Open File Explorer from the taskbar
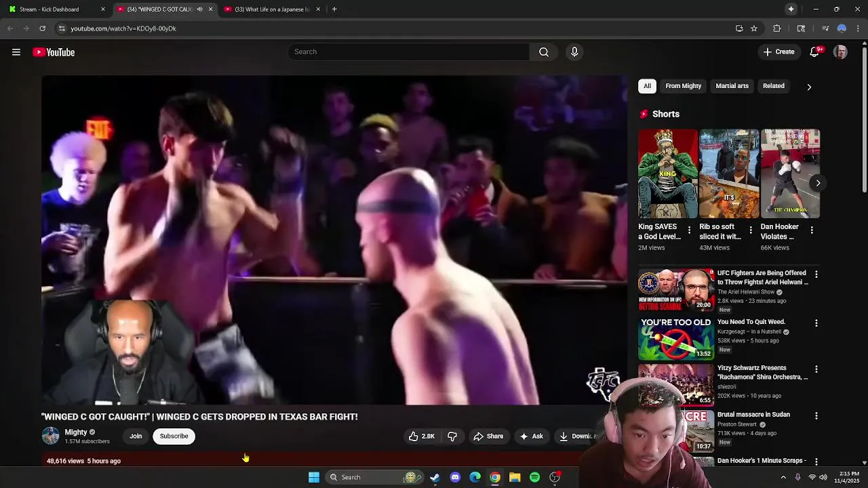The width and height of the screenshot is (868, 488). coord(515,477)
